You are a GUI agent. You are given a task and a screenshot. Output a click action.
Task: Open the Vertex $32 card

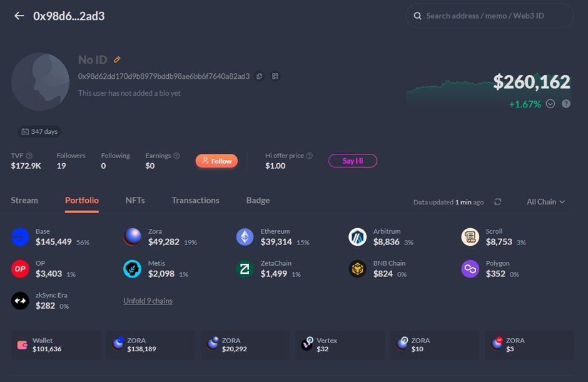340,345
